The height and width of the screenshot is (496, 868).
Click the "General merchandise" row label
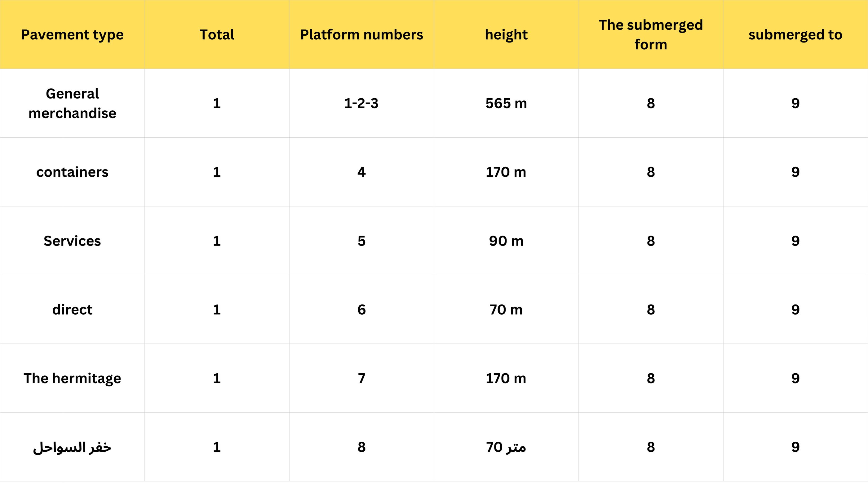pos(72,103)
